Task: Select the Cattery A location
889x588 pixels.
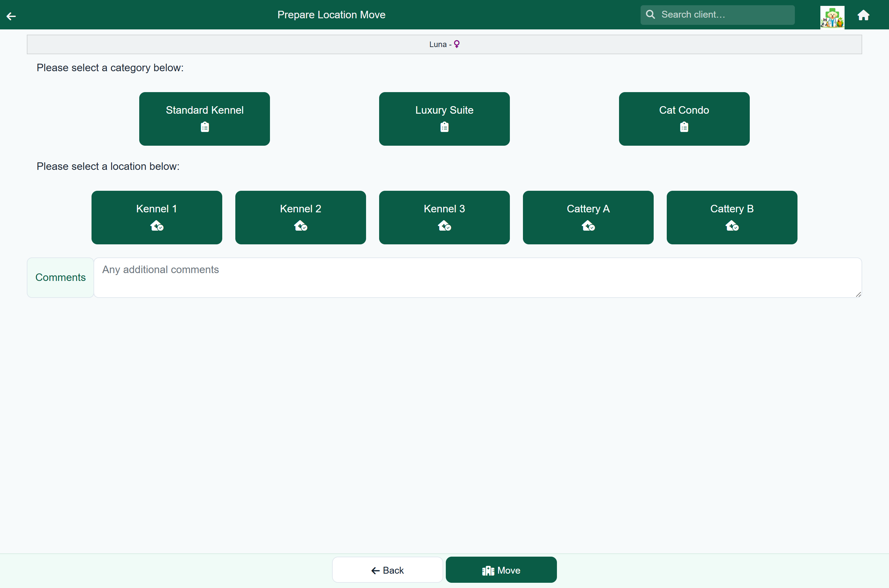Action: coord(588,218)
